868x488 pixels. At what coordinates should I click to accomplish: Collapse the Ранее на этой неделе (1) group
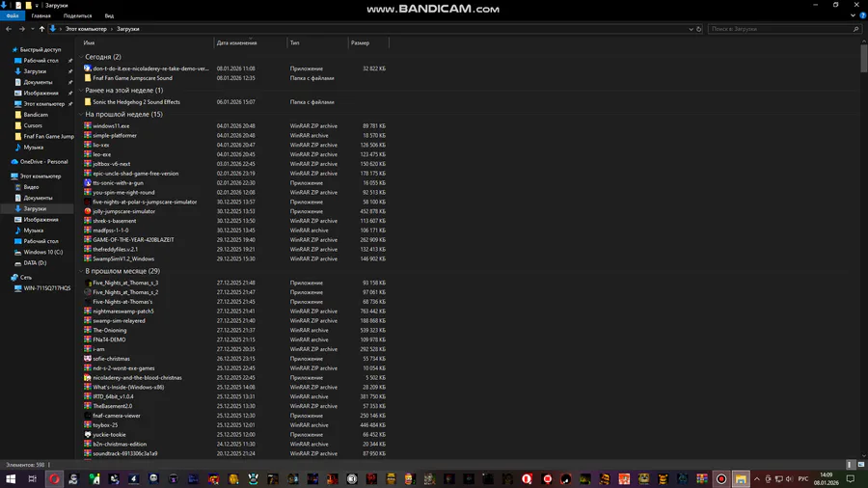pyautogui.click(x=81, y=91)
